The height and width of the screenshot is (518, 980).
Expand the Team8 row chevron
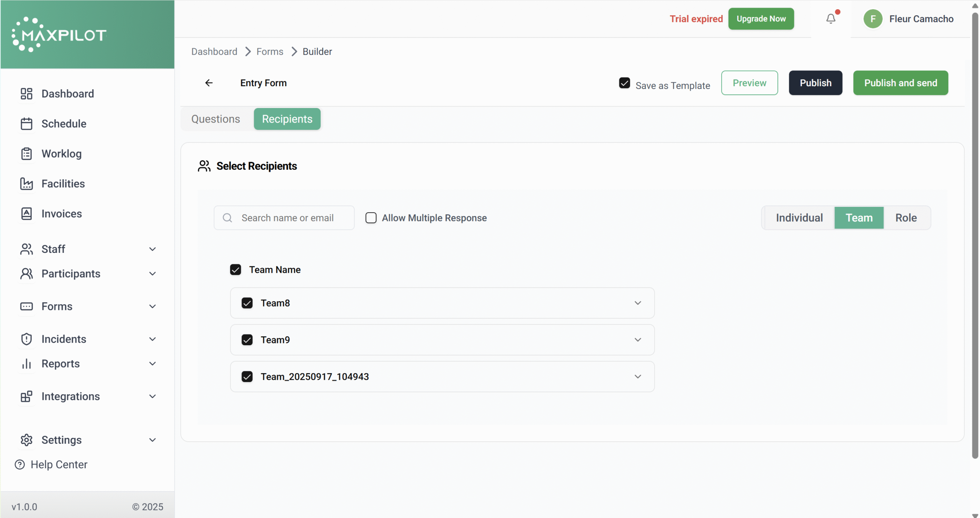click(637, 303)
